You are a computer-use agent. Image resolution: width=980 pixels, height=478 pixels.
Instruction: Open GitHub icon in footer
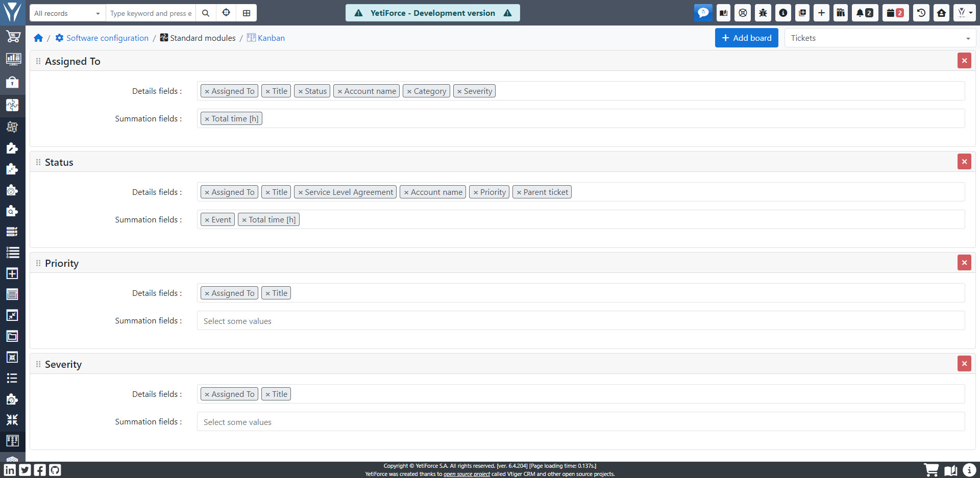pyautogui.click(x=55, y=470)
